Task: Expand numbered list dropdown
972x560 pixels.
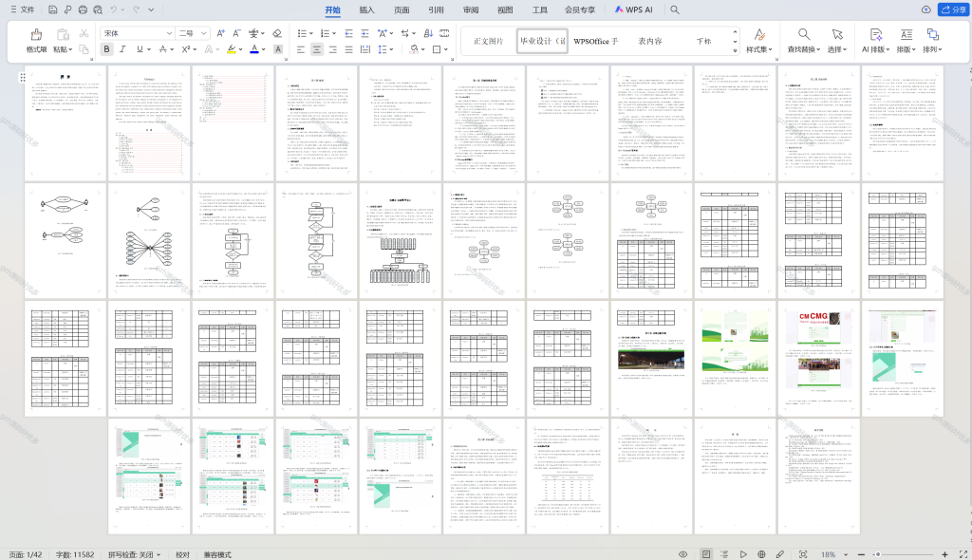Action: (x=333, y=33)
